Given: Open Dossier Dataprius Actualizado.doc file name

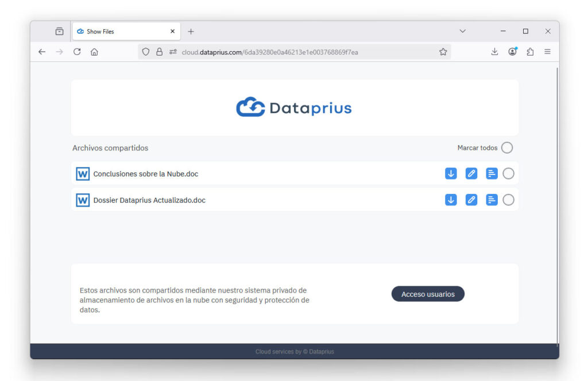Looking at the screenshot, I should (149, 200).
